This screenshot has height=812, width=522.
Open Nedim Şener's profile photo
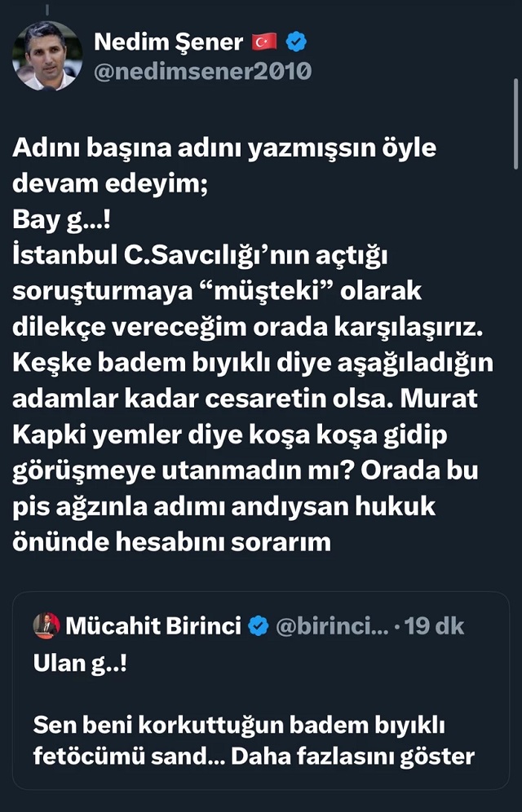tap(46, 53)
